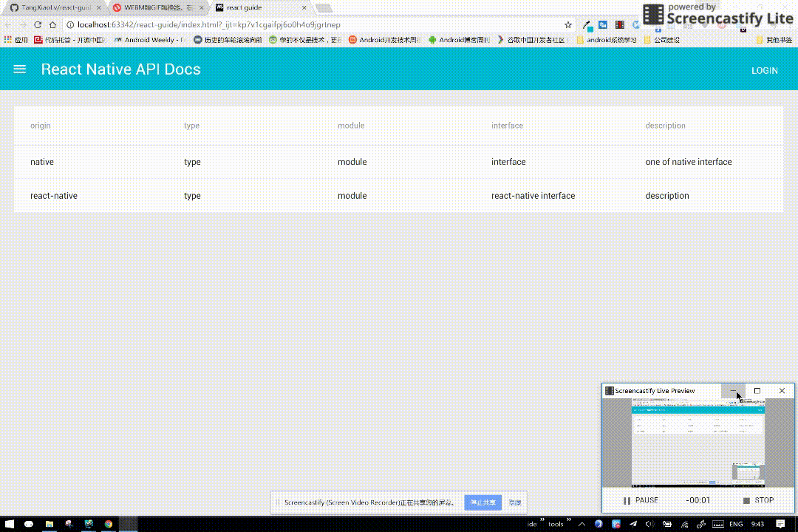Open the color picker eyedropper extension
The height and width of the screenshot is (532, 798).
(587, 25)
